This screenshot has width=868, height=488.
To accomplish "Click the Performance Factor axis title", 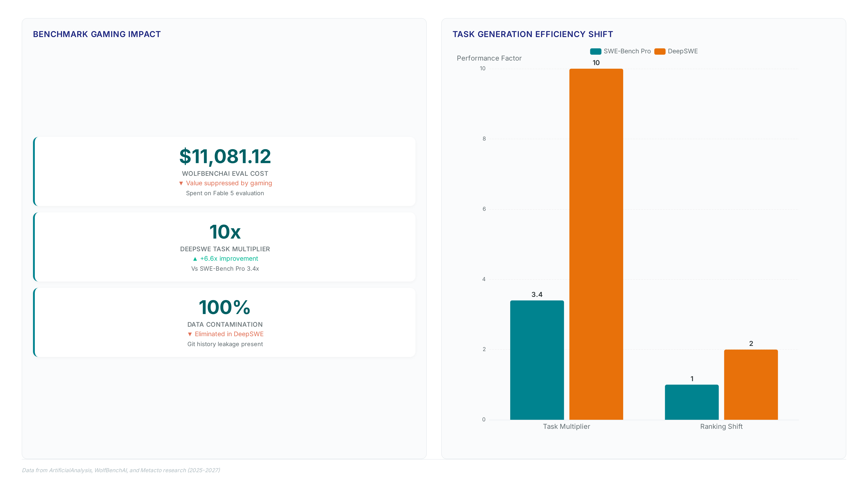I will (489, 58).
